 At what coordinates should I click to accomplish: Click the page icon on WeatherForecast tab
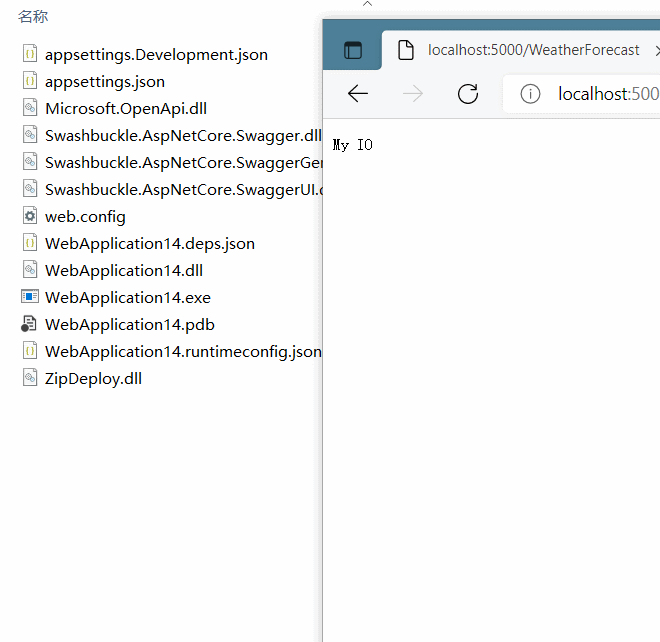click(x=406, y=50)
